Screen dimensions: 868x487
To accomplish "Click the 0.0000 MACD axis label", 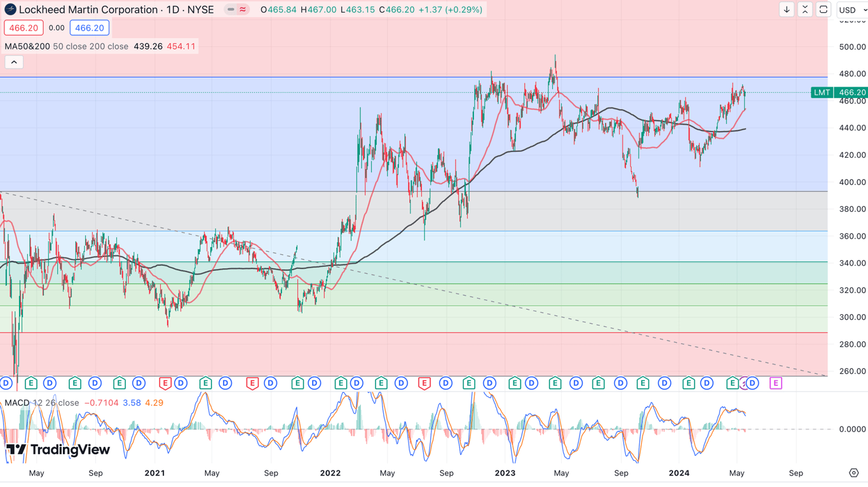I will point(852,429).
